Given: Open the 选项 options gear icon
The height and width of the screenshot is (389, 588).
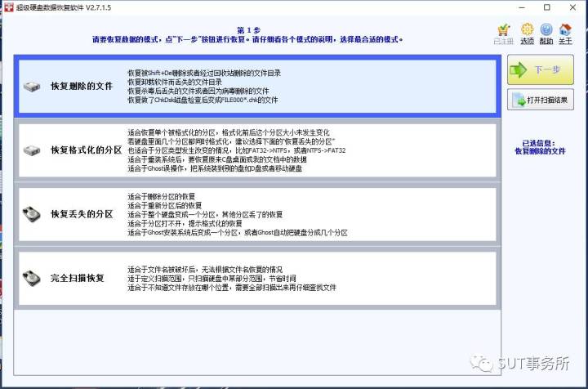Looking at the screenshot, I should (x=527, y=29).
